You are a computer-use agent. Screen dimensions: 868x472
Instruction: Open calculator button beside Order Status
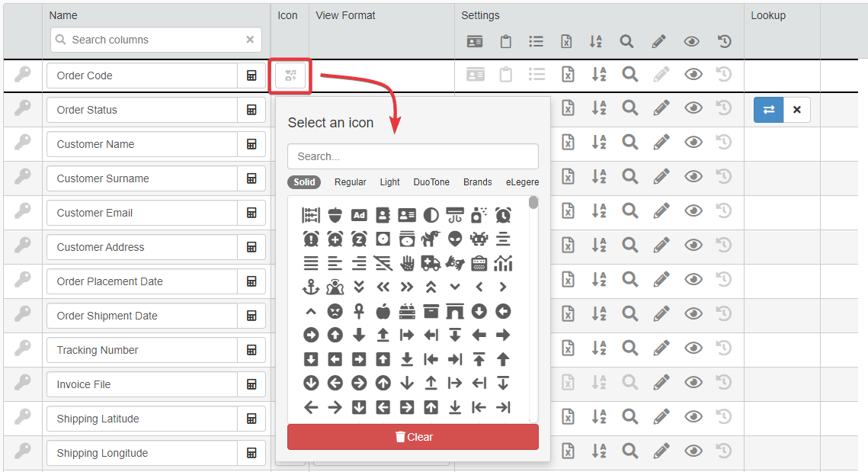pos(251,110)
